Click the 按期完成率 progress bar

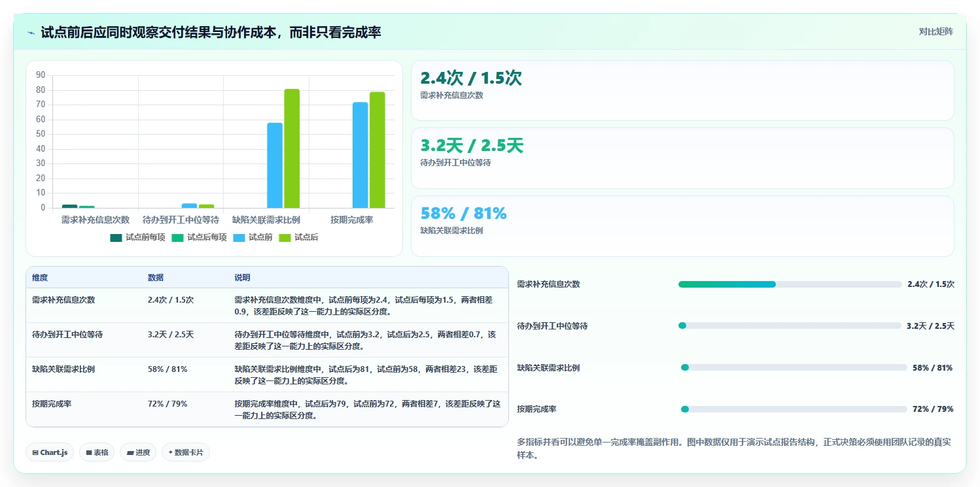[794, 409]
